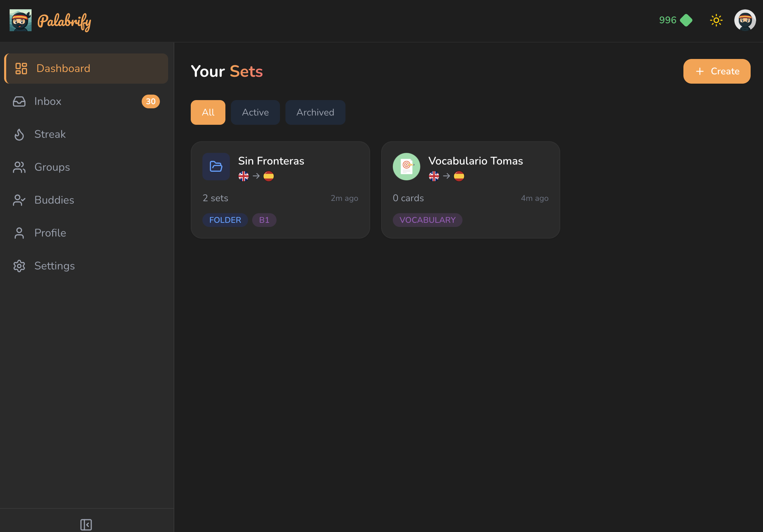Open the Palabrify wordmark home link
The width and height of the screenshot is (763, 532).
(64, 22)
